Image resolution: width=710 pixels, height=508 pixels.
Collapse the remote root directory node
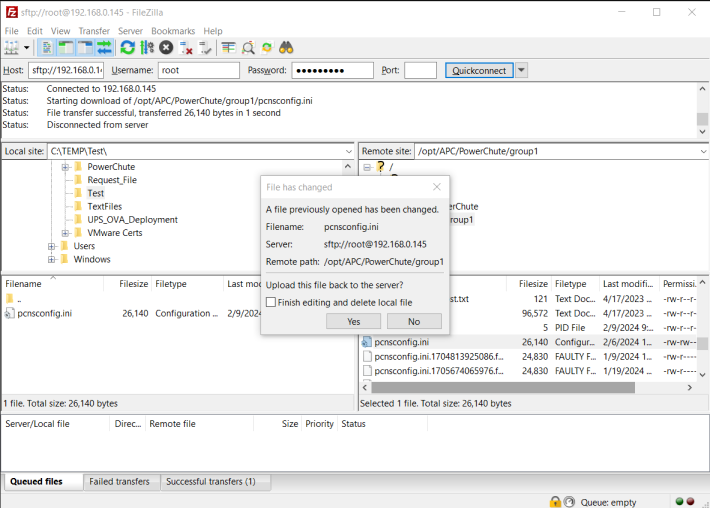[x=367, y=168]
